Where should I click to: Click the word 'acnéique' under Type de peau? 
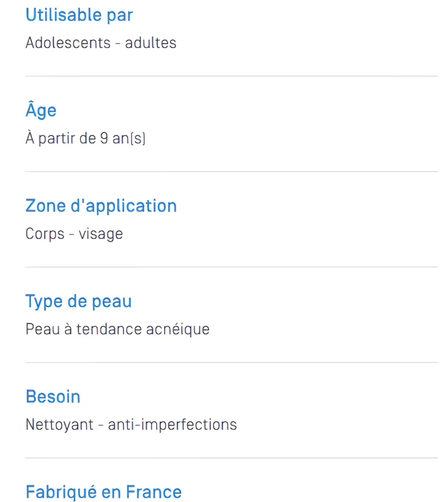(178, 329)
